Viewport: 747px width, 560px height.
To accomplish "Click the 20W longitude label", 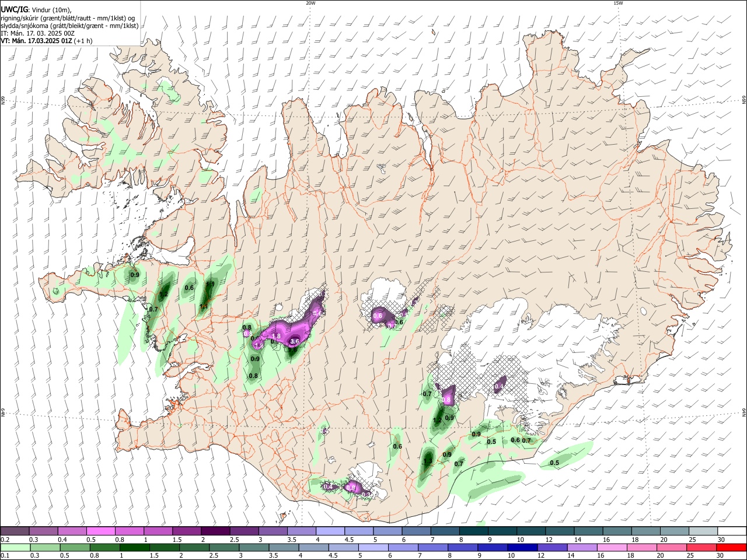I will (x=310, y=3).
